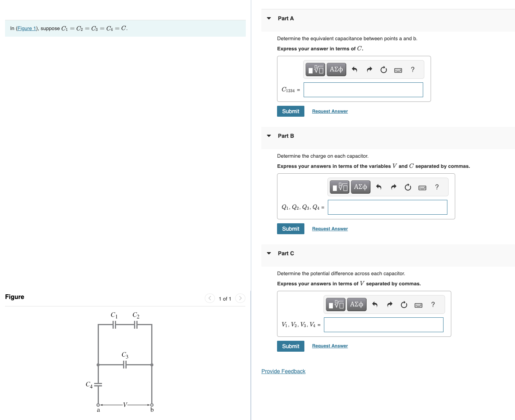Screen dimensions: 515x420
Task: Open the Provide Feedback link
Action: pos(283,371)
